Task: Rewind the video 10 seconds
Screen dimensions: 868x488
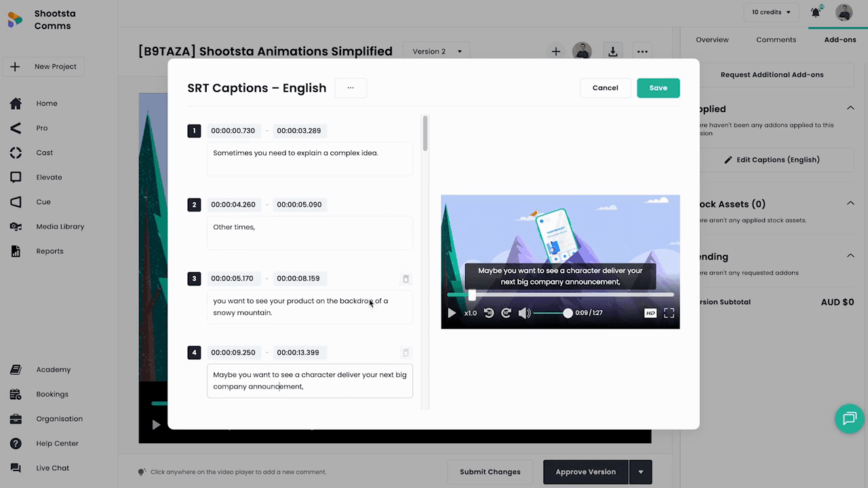Action: click(489, 312)
